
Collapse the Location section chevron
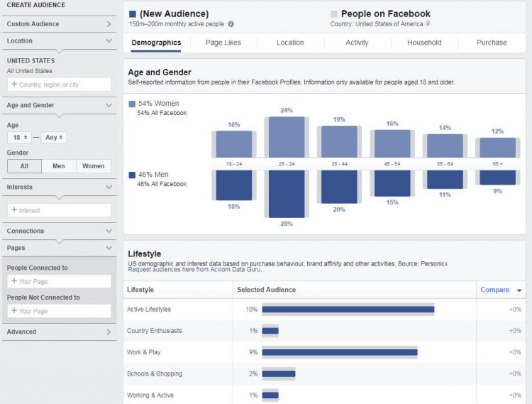109,40
